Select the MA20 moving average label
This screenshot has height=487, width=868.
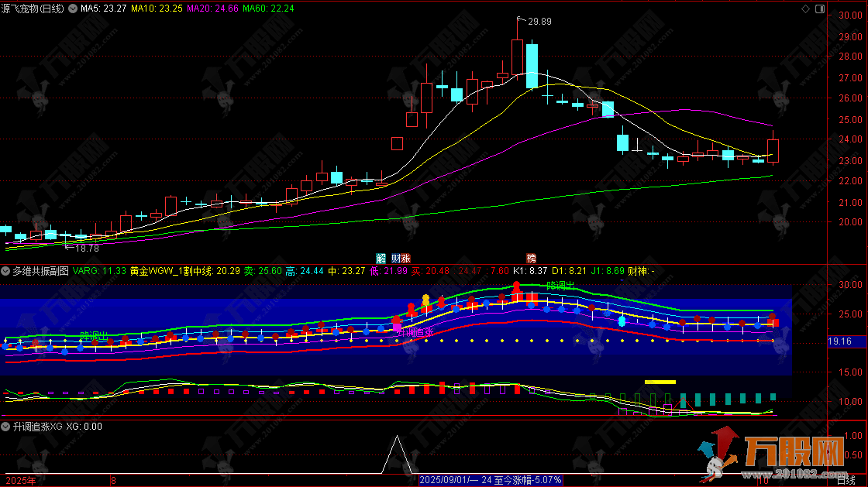212,9
